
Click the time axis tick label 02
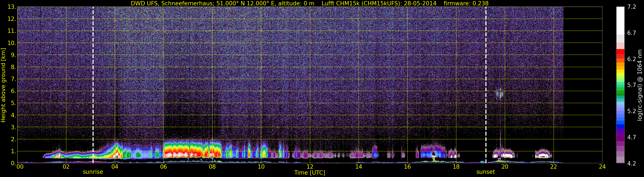(66, 167)
